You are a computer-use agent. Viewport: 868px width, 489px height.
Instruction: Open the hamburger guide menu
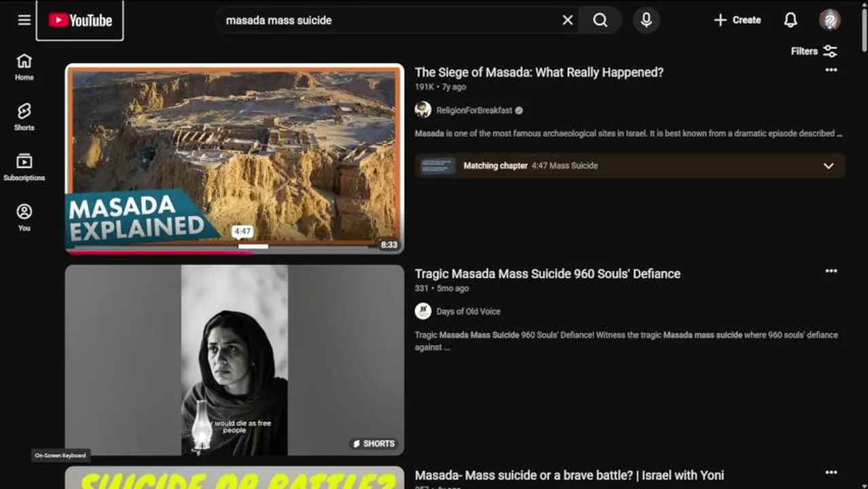point(24,20)
